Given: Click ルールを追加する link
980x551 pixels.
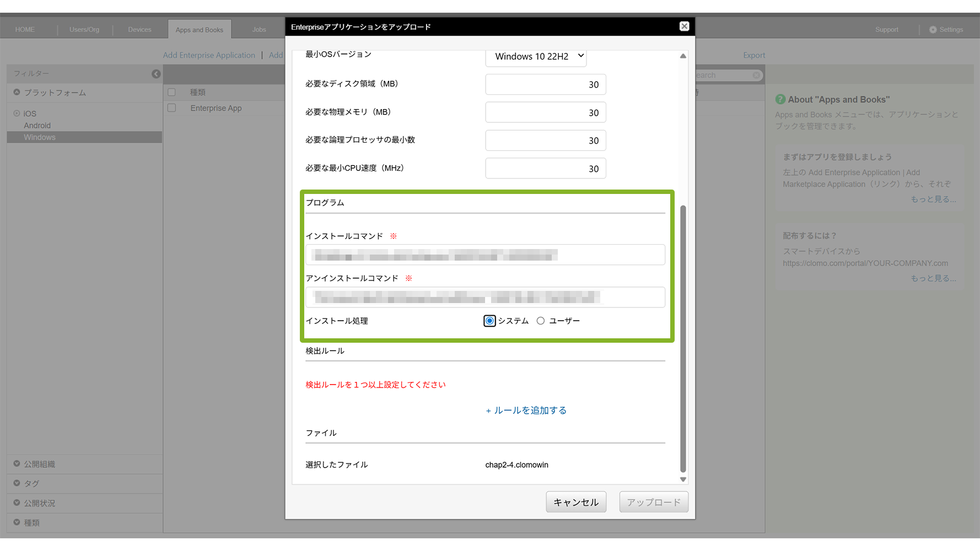Looking at the screenshot, I should coord(526,410).
